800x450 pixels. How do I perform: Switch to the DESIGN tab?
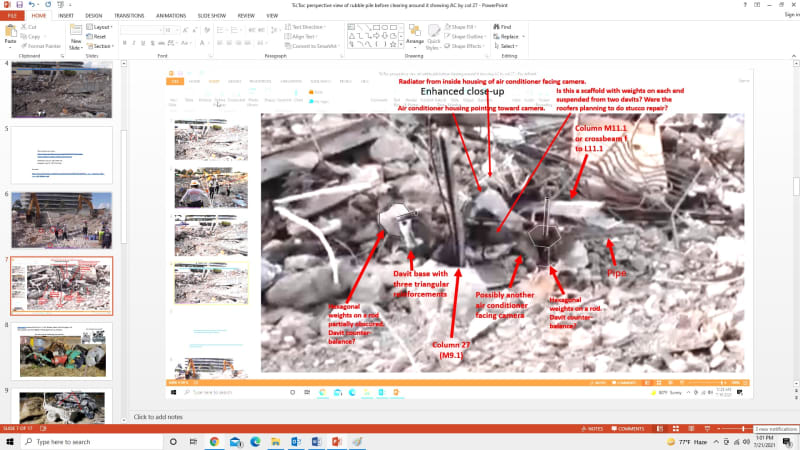[93, 16]
